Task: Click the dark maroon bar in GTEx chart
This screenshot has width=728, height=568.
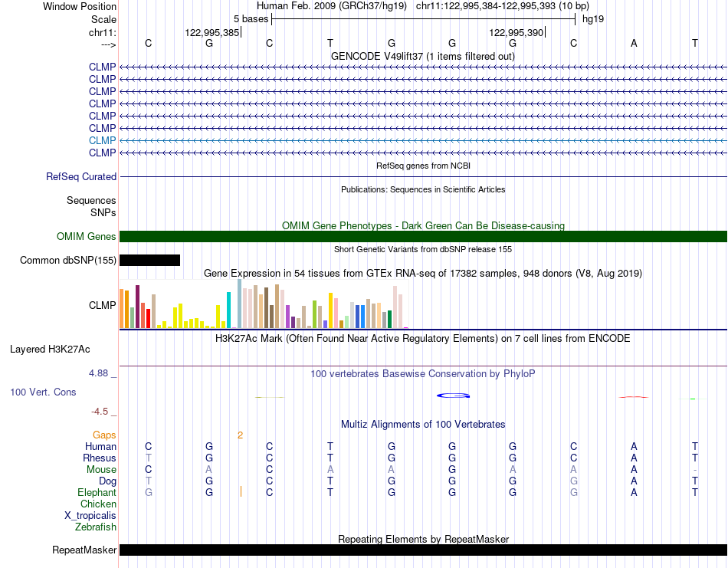Action: click(137, 307)
